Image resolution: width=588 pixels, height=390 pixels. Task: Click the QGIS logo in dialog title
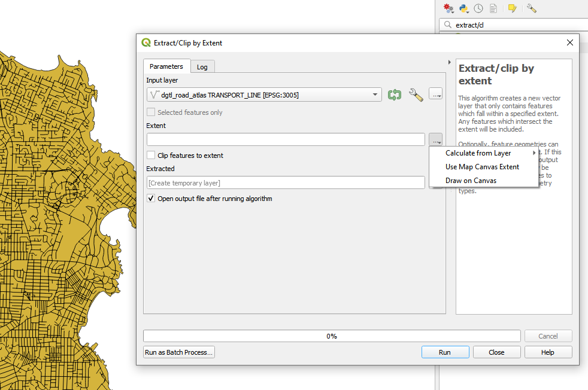click(x=146, y=42)
